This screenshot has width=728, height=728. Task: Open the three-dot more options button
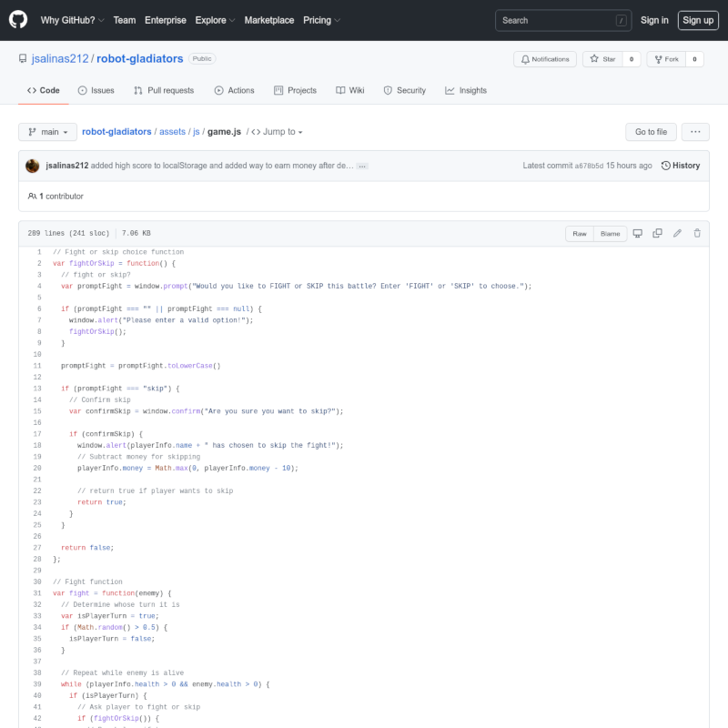695,132
